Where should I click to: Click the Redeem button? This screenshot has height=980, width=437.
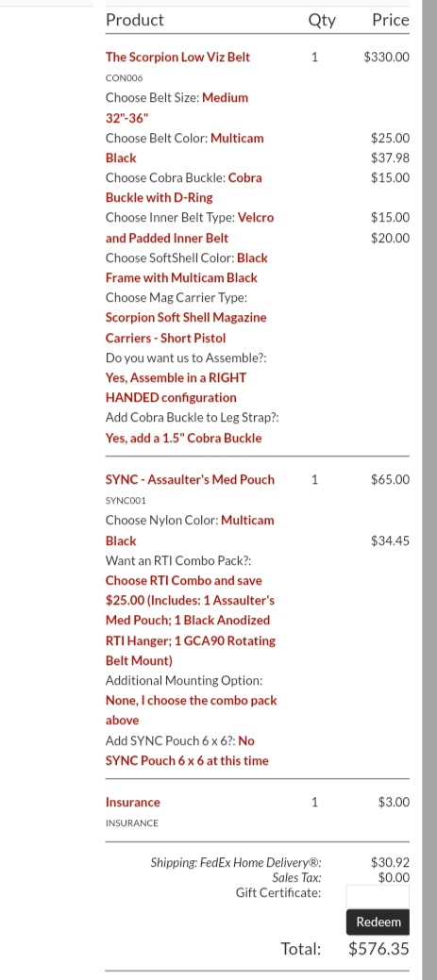pos(378,922)
